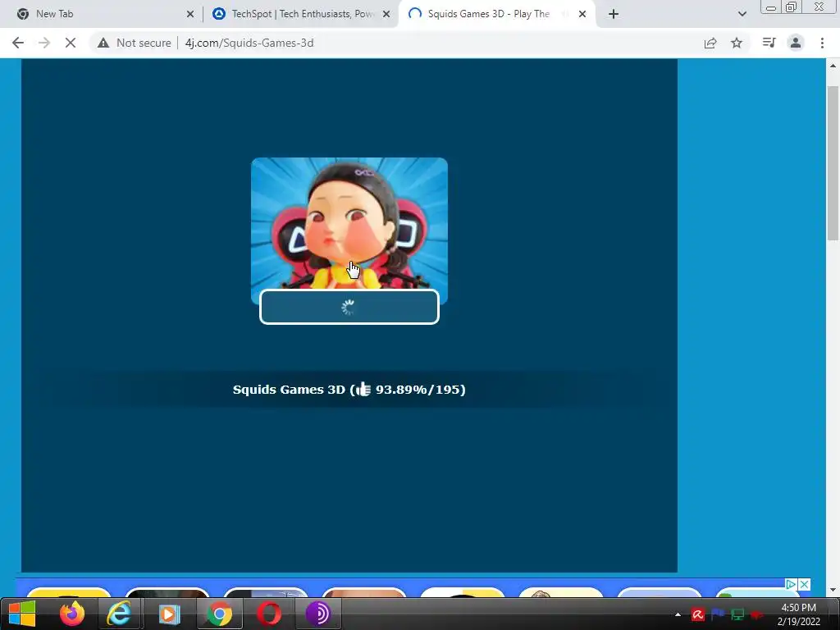The width and height of the screenshot is (840, 630).
Task: Open the Chrome profile icon
Action: (796, 43)
